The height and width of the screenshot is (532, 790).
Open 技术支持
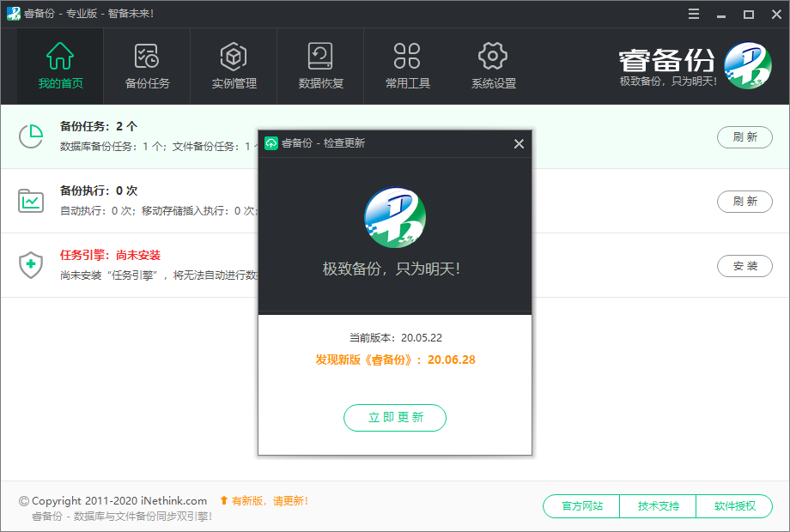(658, 506)
